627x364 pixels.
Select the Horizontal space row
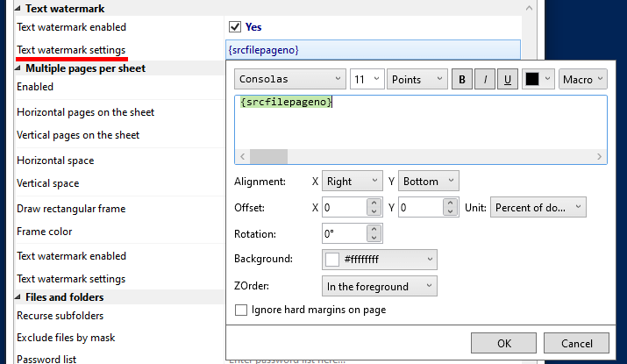click(x=119, y=161)
